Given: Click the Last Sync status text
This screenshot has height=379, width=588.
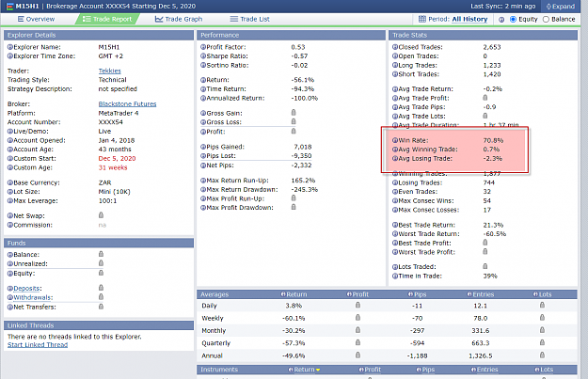Looking at the screenshot, I should (503, 7).
